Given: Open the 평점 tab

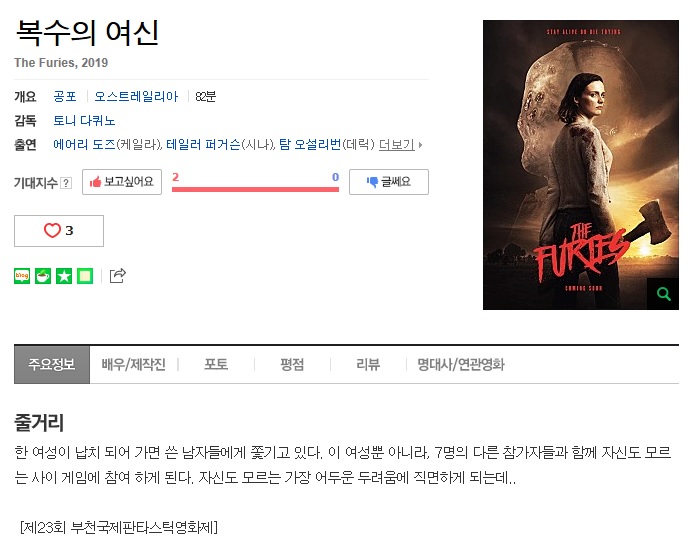Looking at the screenshot, I should [292, 364].
